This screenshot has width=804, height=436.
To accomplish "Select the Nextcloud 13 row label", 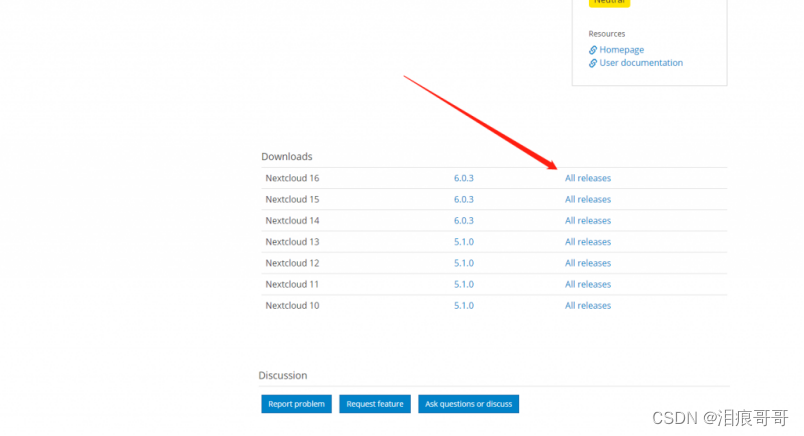I will pyautogui.click(x=292, y=242).
